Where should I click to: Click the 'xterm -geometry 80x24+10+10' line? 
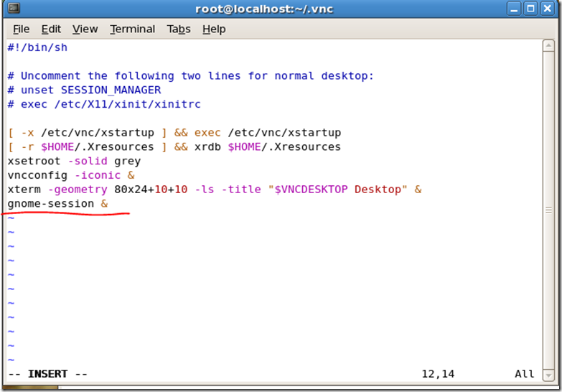215,190
